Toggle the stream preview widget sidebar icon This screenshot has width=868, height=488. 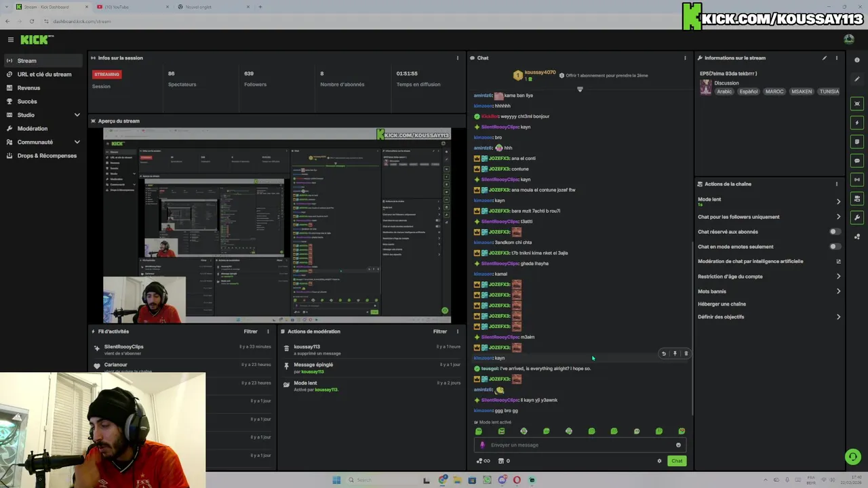coord(858,104)
